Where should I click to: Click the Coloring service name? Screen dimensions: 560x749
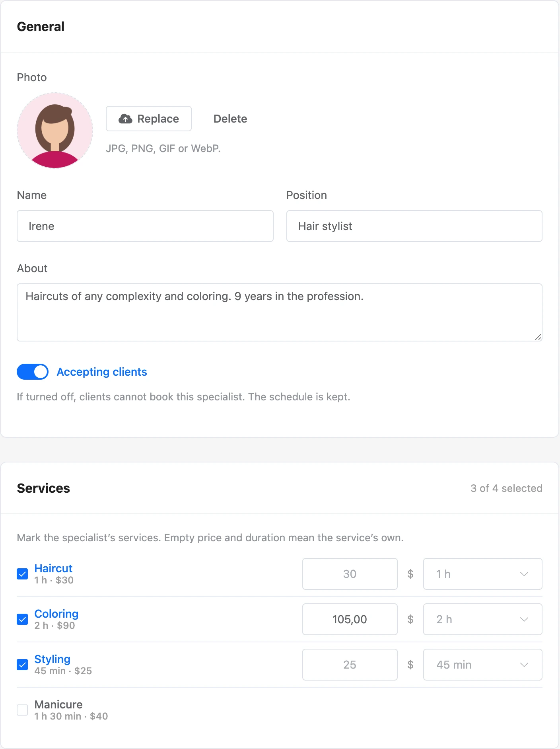[56, 614]
